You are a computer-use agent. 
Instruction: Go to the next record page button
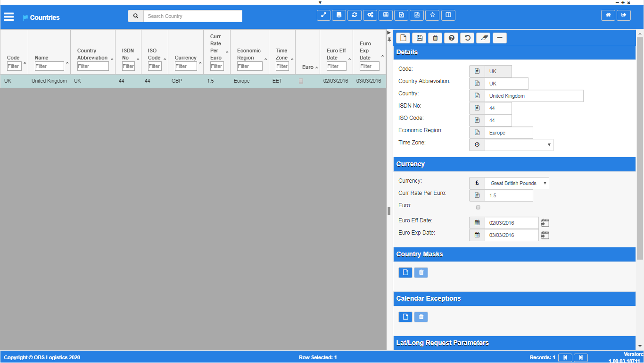pos(581,357)
